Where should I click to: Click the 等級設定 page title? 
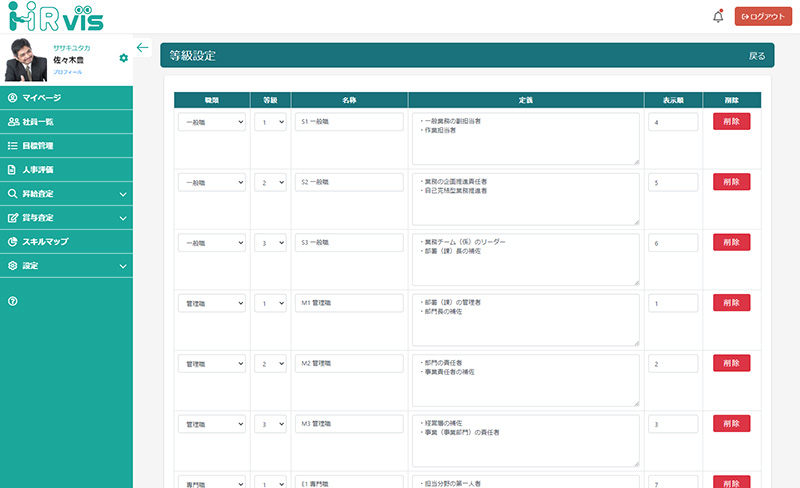click(193, 56)
